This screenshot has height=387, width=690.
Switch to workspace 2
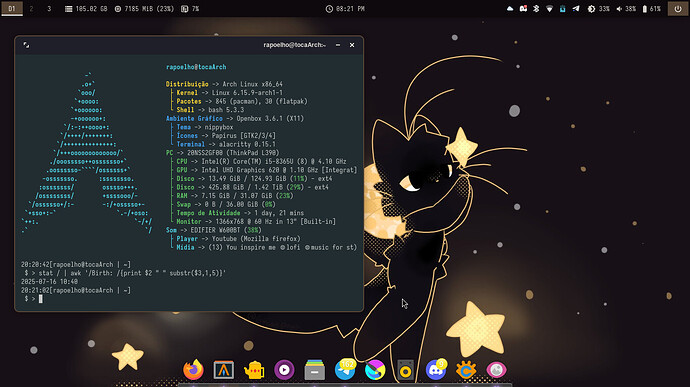[31, 8]
